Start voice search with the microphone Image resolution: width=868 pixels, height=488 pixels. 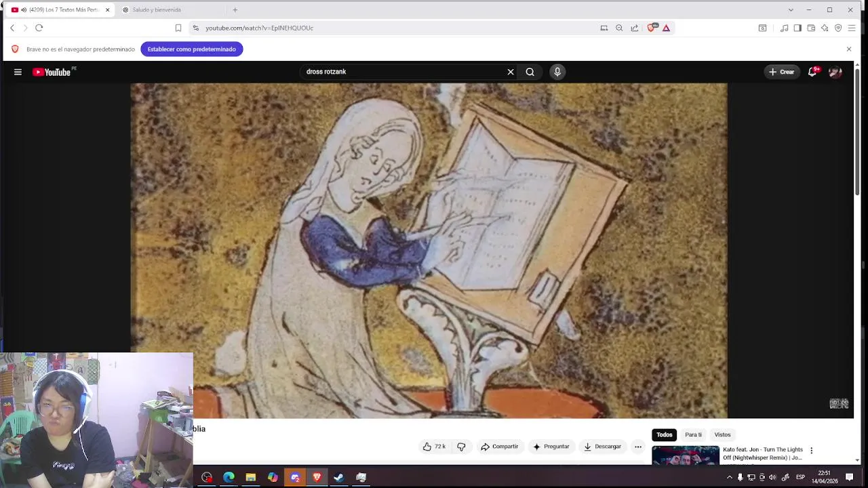click(557, 72)
